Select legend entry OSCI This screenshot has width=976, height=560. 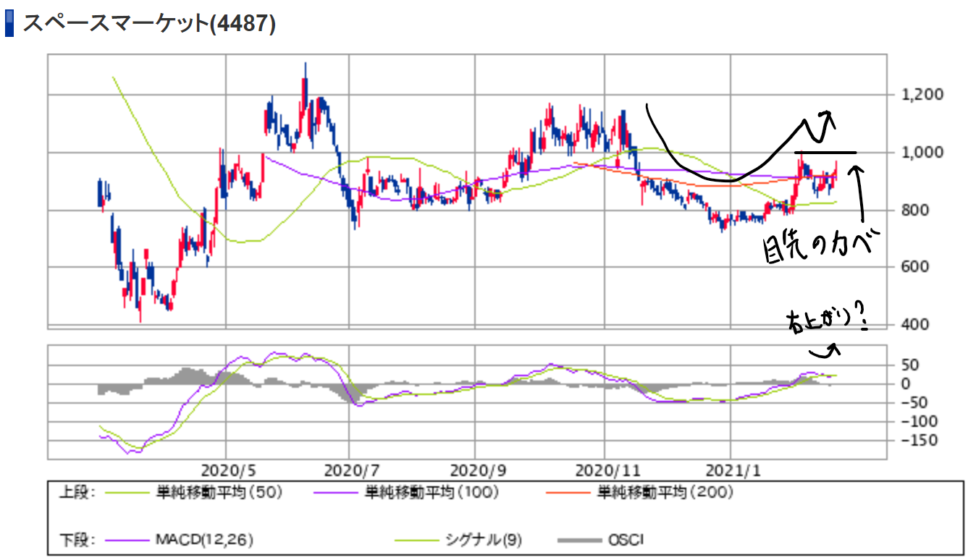click(626, 540)
